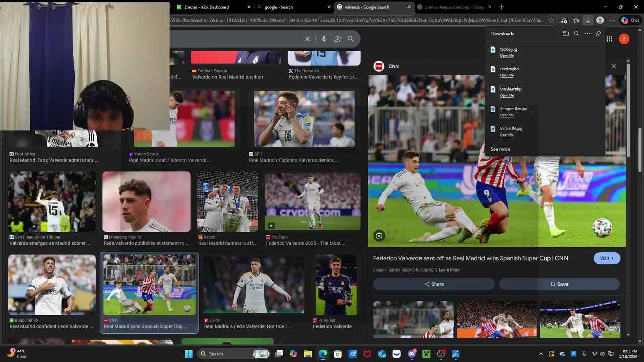Launch Minecraft from the taskbar
The height and width of the screenshot is (362, 644).
tap(426, 354)
